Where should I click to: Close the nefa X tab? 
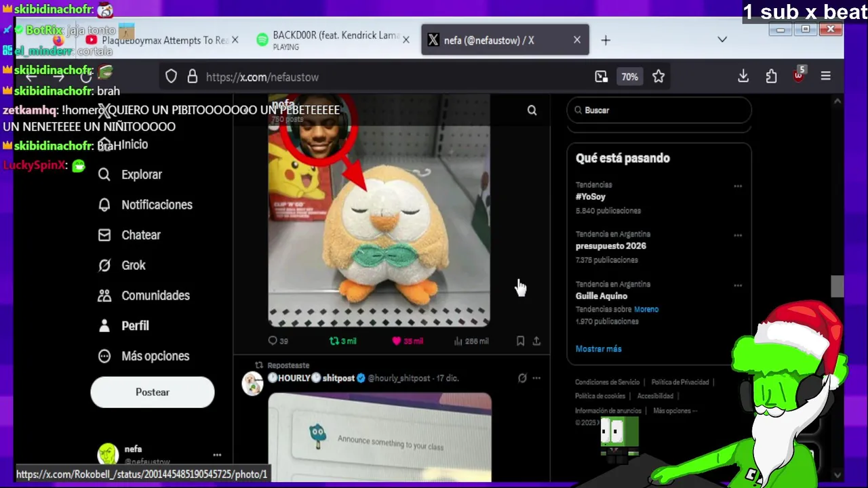point(577,40)
